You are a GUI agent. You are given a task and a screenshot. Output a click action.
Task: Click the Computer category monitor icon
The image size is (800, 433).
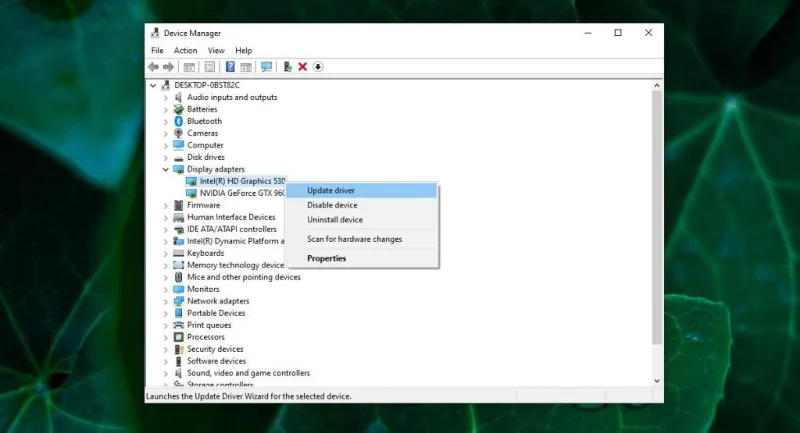(179, 145)
